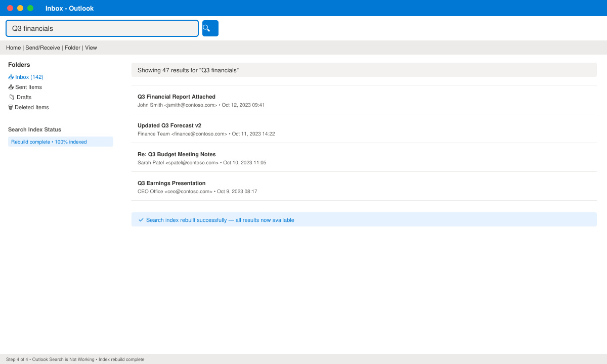Select Sent Items folder label
This screenshot has width=607, height=364.
click(28, 87)
